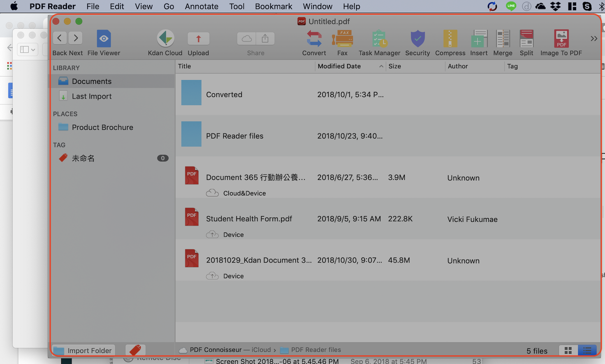This screenshot has height=364, width=605.
Task: Click the Security shield icon
Action: coord(417,39)
